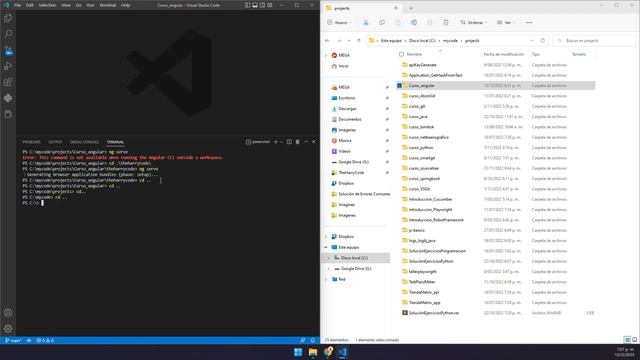Click the main branch indicator in VS Code status bar
Viewport: 640px width, 360px height.
13,340
